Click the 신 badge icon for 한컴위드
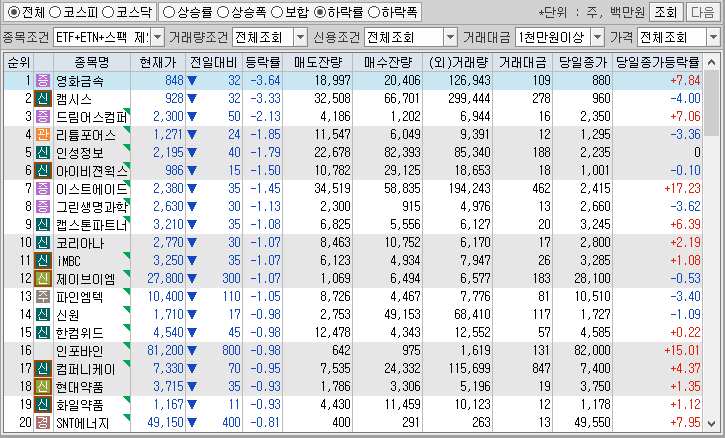Viewport: 725px width, 438px height. coord(43,333)
